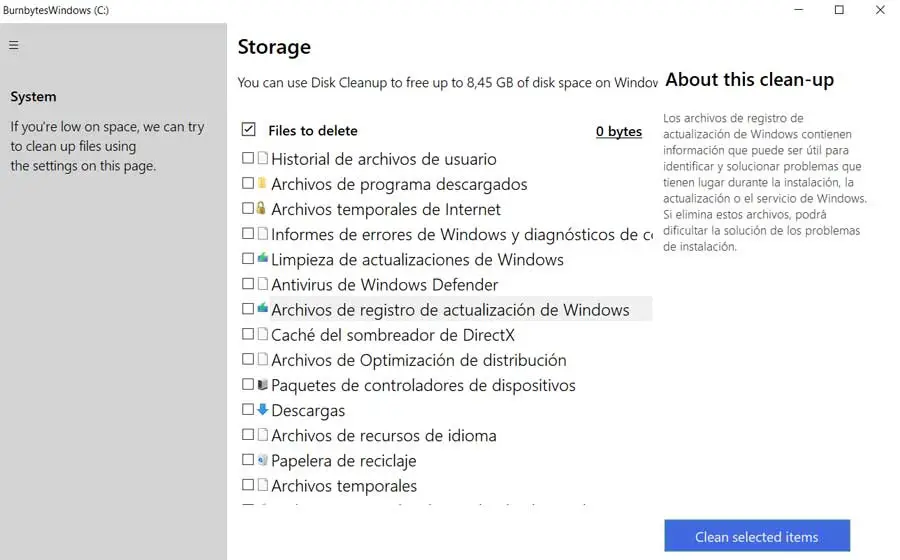The width and height of the screenshot is (900, 560).
Task: Click the Clean selected items button
Action: tap(757, 537)
